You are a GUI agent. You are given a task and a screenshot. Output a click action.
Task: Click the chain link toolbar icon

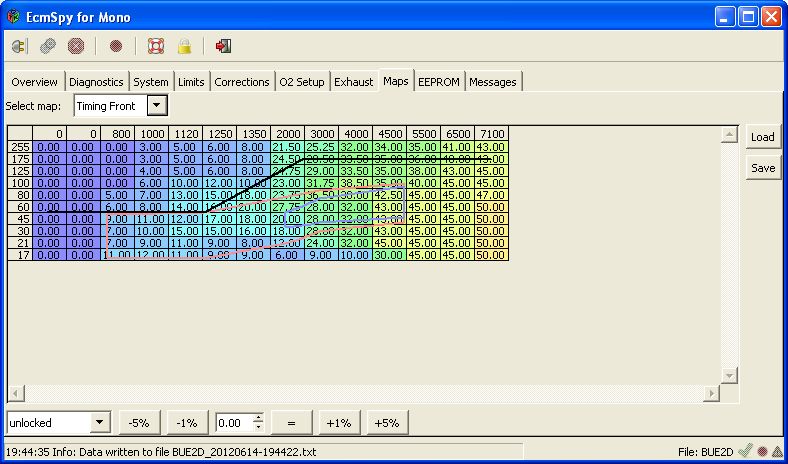click(x=47, y=46)
